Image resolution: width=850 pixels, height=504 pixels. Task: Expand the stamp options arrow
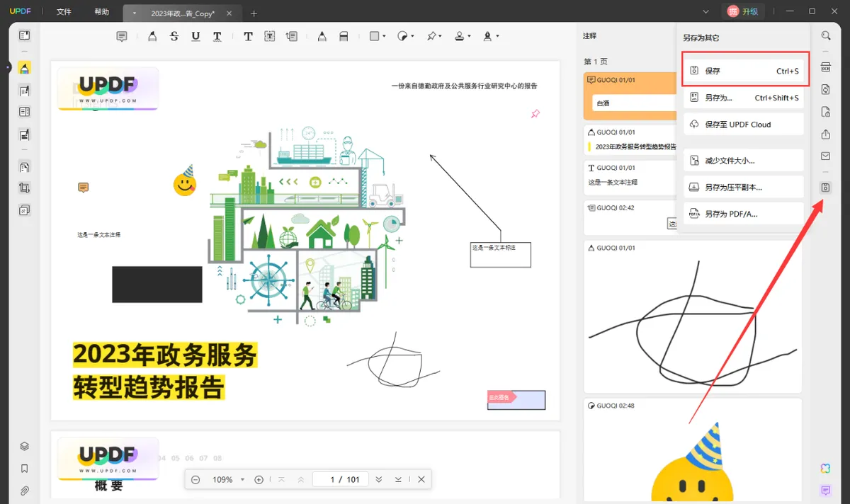point(469,37)
